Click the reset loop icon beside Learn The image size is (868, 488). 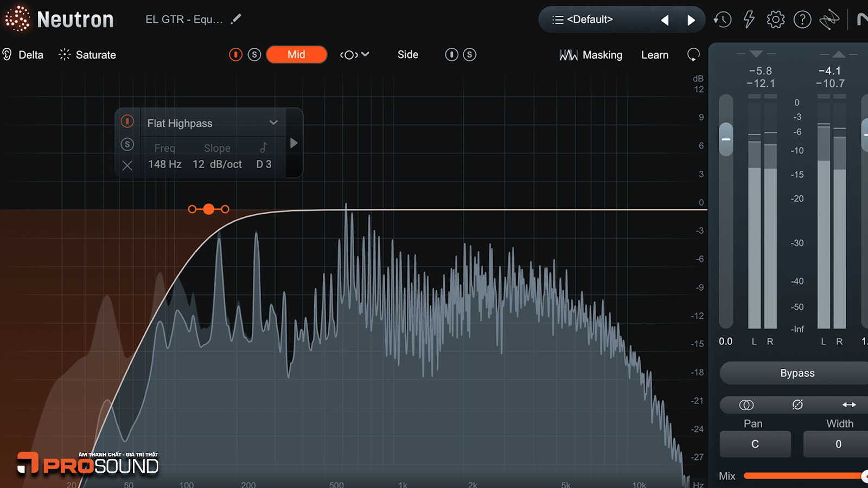click(x=693, y=55)
